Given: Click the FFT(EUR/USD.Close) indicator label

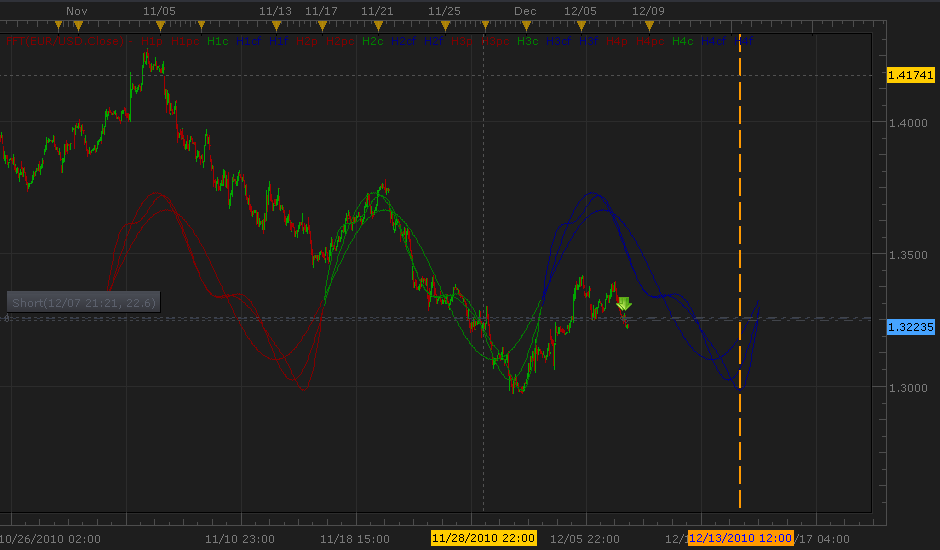Looking at the screenshot, I should tap(65, 41).
